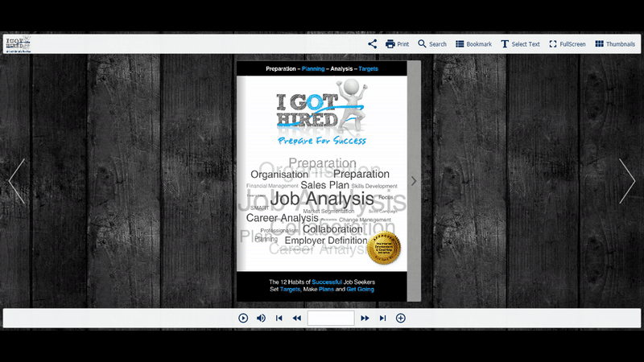Click the page number input field

coord(331,318)
